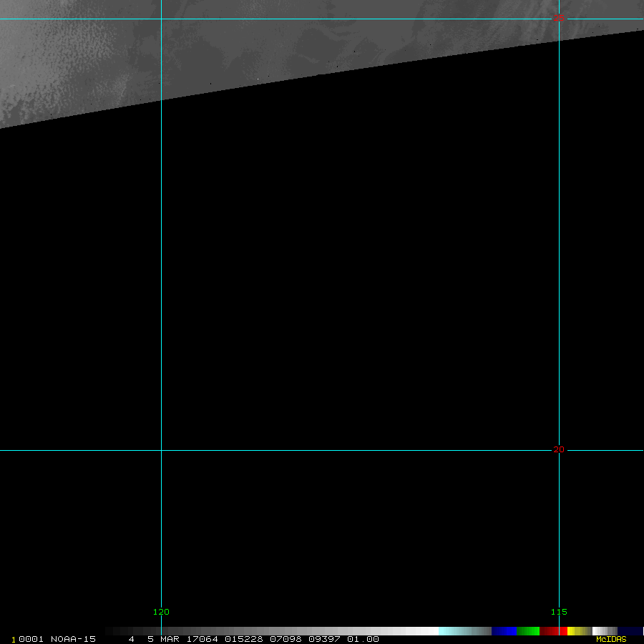Click the 0001 frame number in the status line
Viewport: 644px width, 644px height.
31,639
